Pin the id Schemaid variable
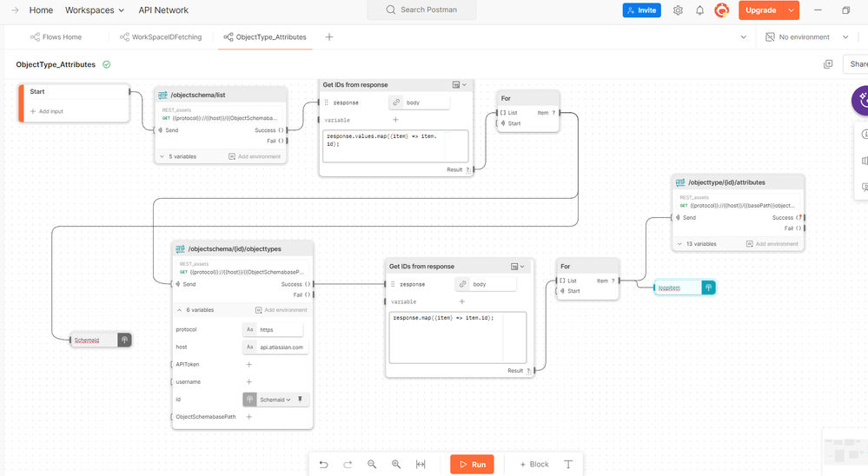The height and width of the screenshot is (476, 868). coord(300,399)
